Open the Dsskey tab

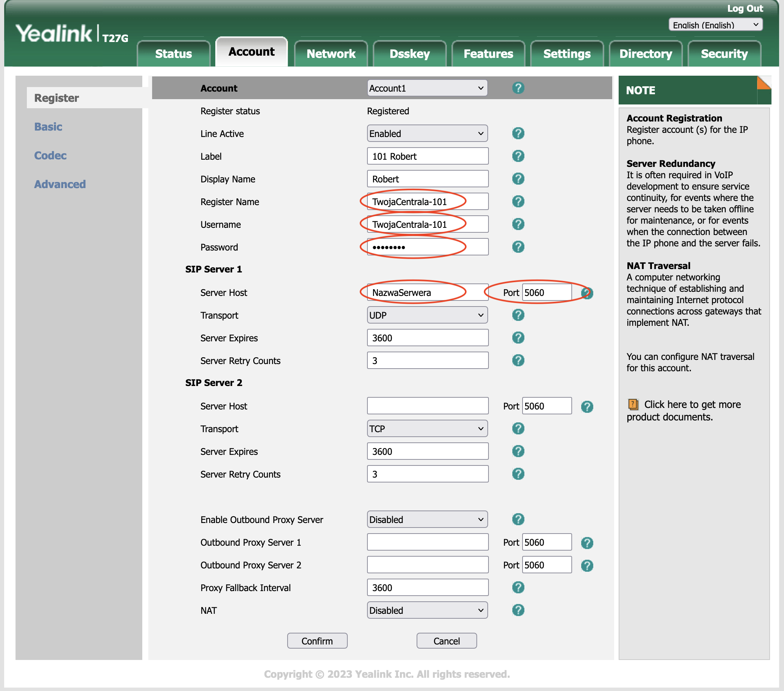[409, 54]
